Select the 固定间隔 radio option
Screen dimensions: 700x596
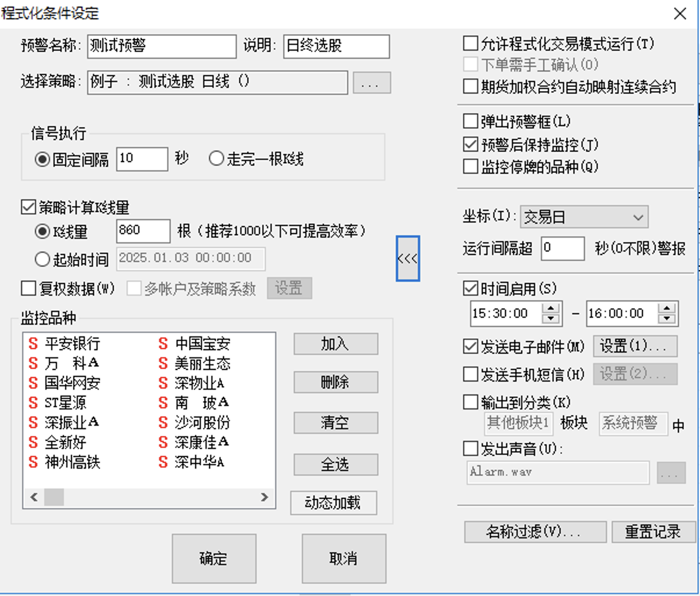coord(42,159)
